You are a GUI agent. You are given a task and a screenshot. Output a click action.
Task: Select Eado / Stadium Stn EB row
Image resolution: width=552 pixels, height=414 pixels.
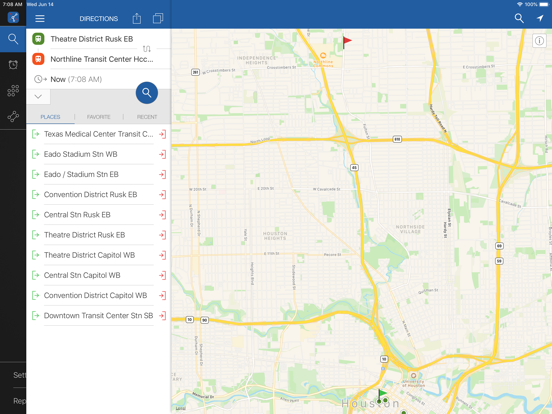[99, 174]
